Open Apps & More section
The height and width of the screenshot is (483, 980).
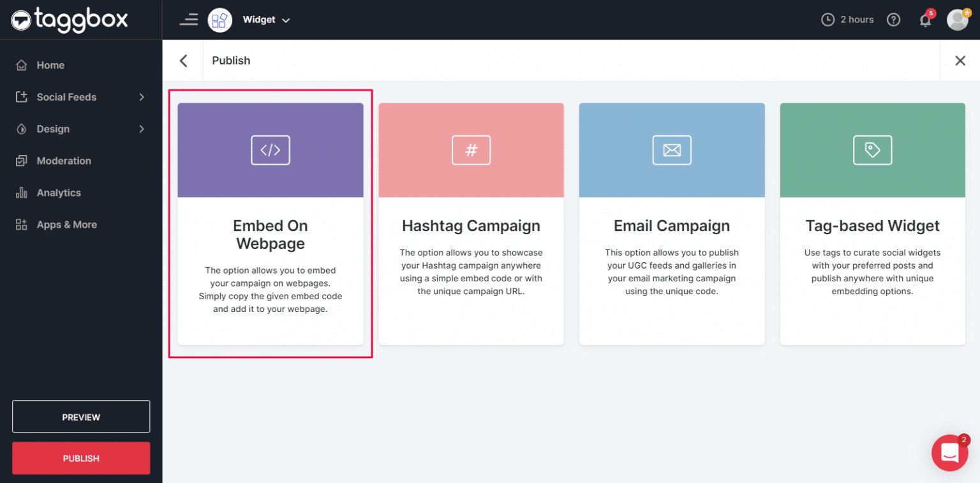pyautogui.click(x=67, y=224)
